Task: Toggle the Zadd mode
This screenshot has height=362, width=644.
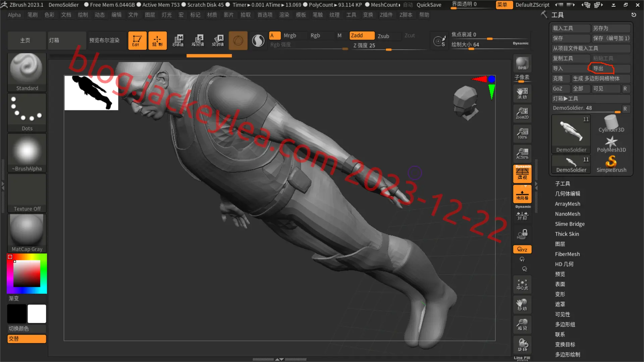Action: pos(362,36)
